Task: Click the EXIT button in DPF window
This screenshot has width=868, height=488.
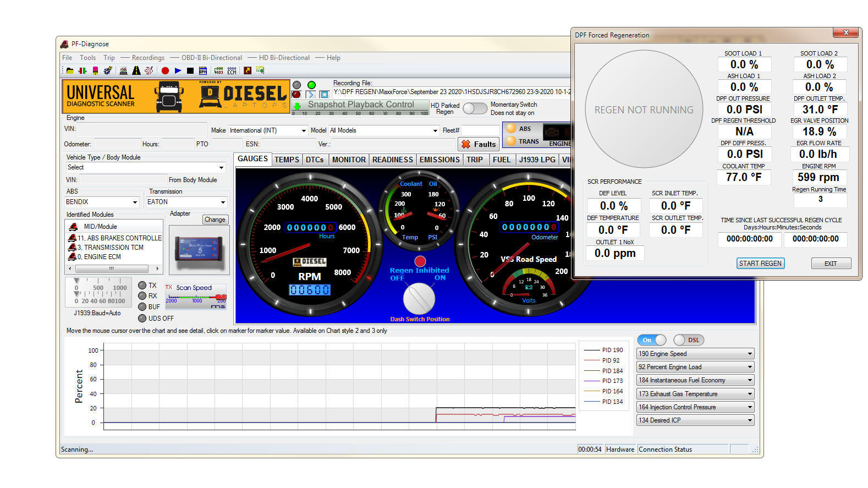Action: click(x=831, y=264)
